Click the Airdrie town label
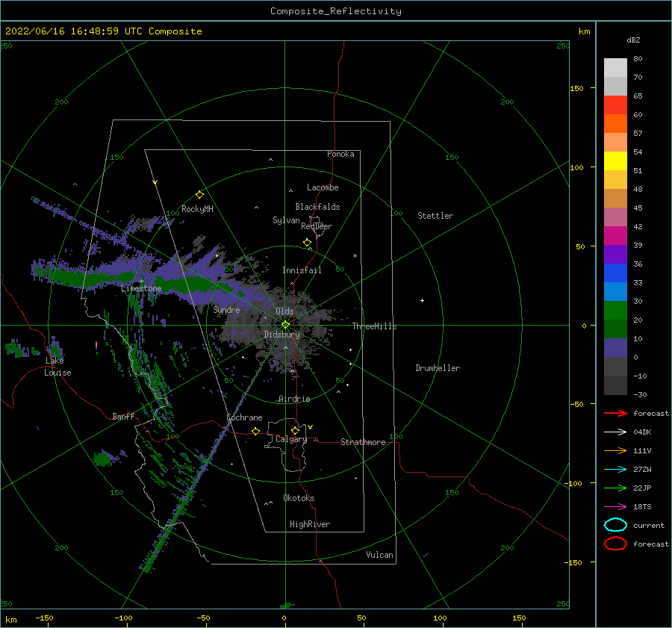This screenshot has height=628, width=672. 294,399
